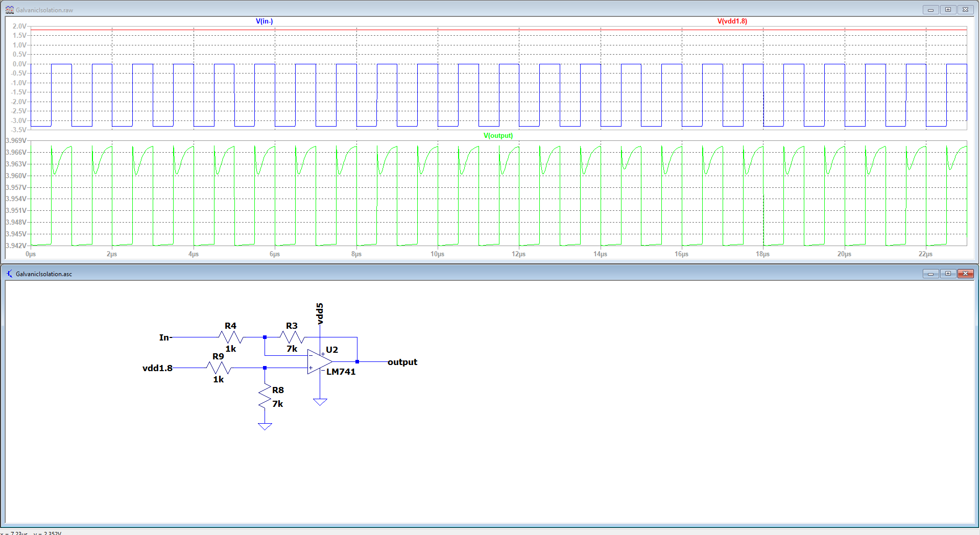
Task: Maximize the GalvanicIsolation.asc schematic window
Action: click(x=948, y=274)
